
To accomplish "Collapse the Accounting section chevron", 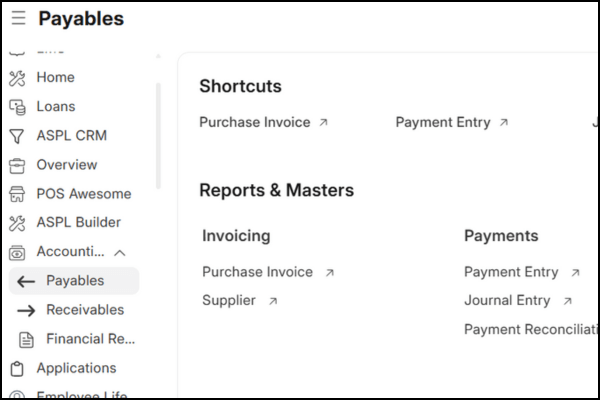I will [x=120, y=253].
